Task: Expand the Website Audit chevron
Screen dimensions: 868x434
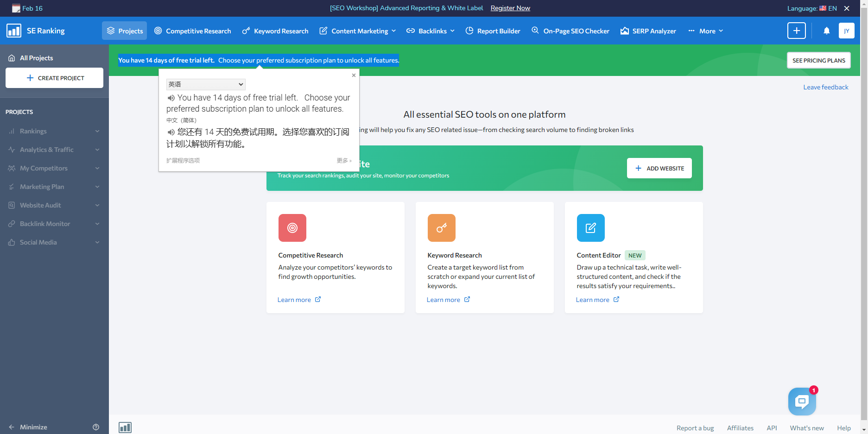Action: pos(97,205)
